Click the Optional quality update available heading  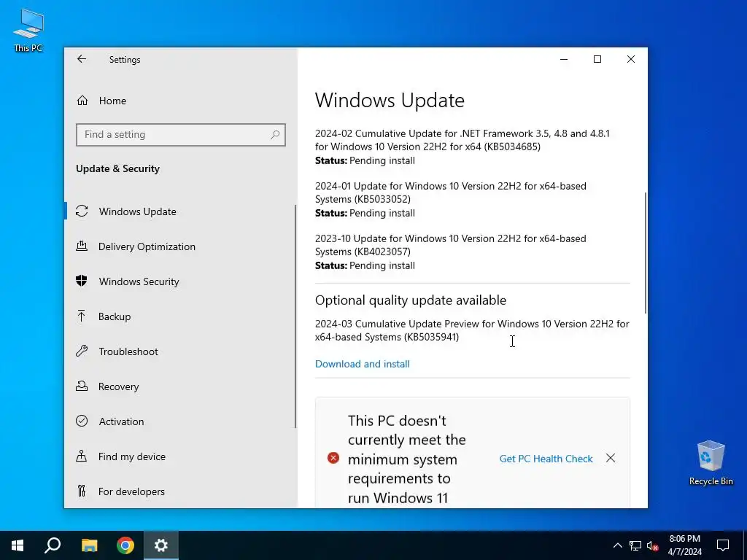411,300
